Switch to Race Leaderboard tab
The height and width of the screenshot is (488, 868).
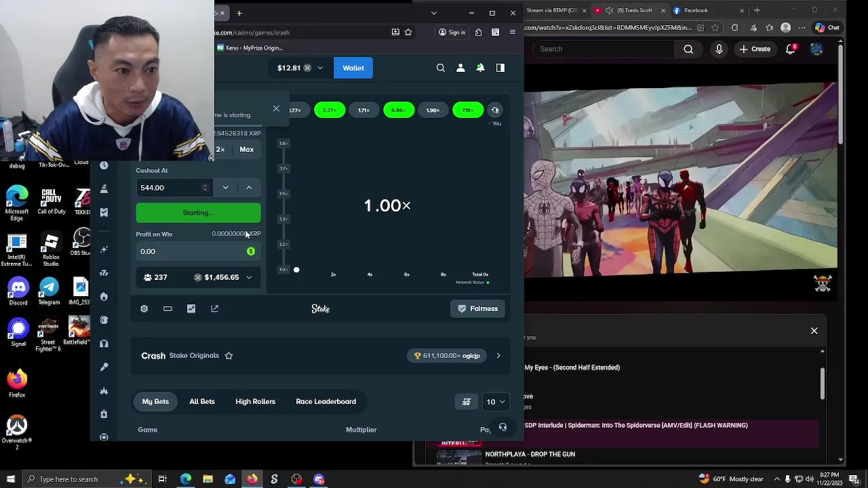tap(325, 402)
